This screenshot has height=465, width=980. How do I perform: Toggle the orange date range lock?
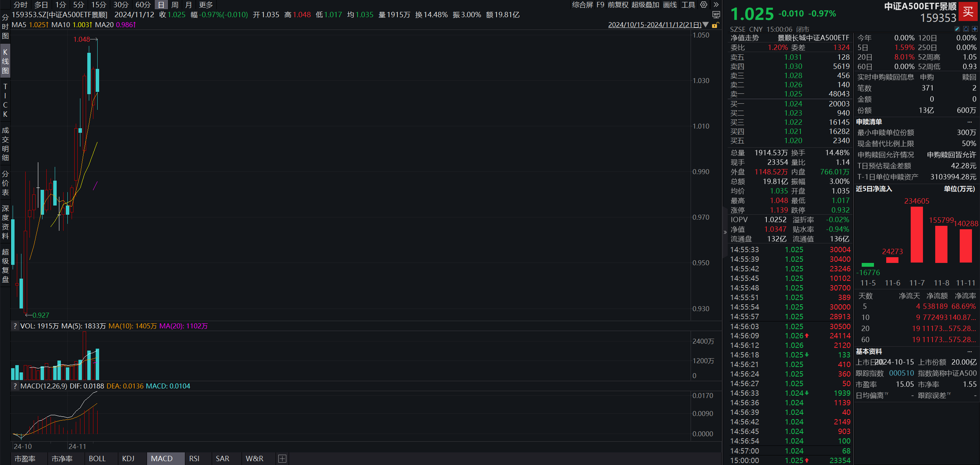point(715,25)
